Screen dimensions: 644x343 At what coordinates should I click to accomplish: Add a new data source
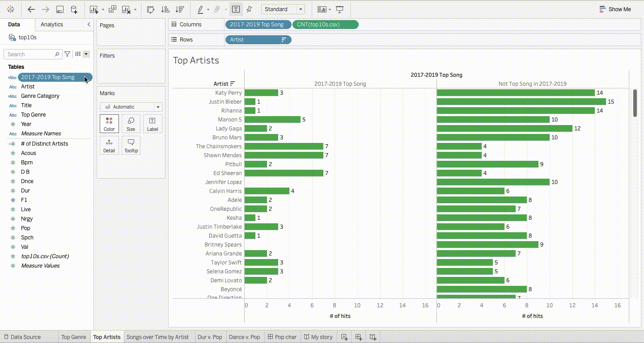tap(74, 9)
